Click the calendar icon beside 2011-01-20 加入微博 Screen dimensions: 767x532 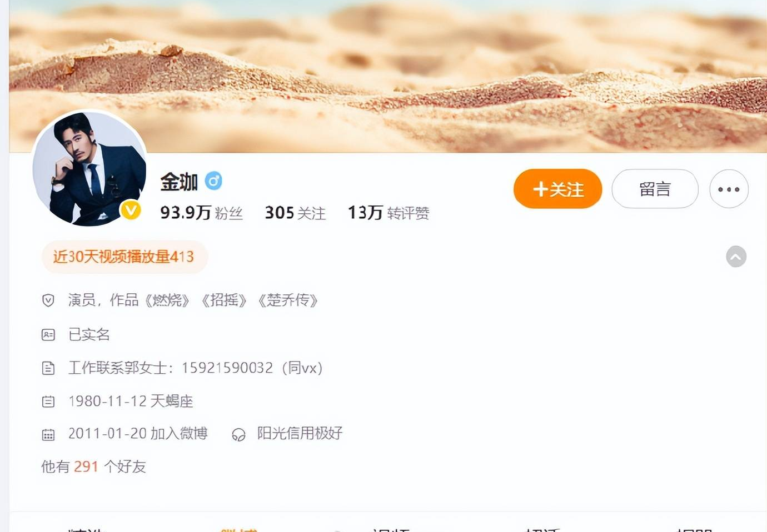(48, 435)
